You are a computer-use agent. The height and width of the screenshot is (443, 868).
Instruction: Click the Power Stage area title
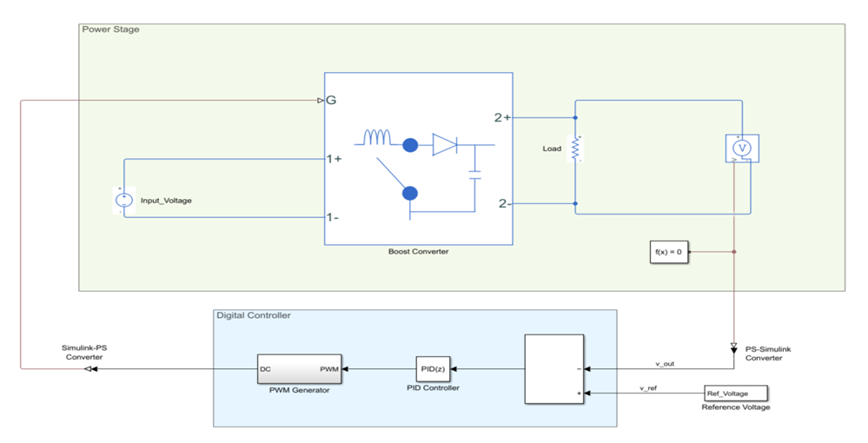click(x=110, y=30)
